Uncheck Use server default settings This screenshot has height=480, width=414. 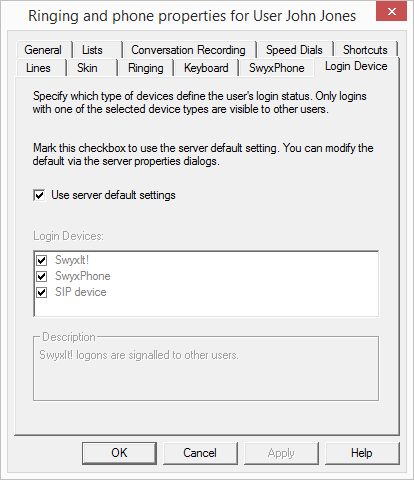tap(39, 195)
